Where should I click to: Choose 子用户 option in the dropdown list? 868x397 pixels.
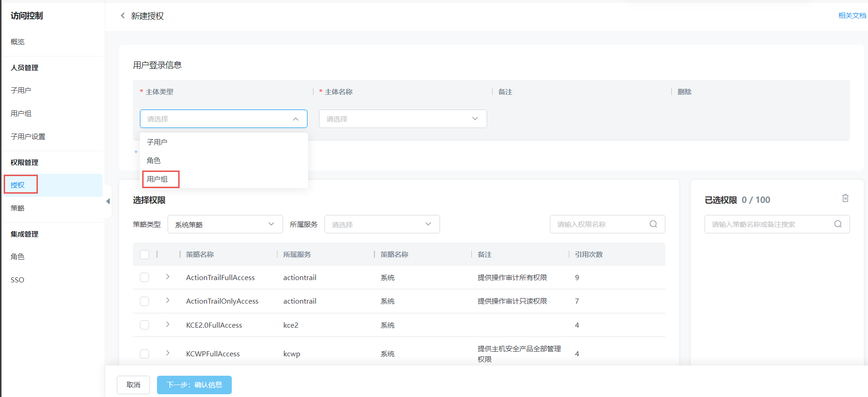157,142
